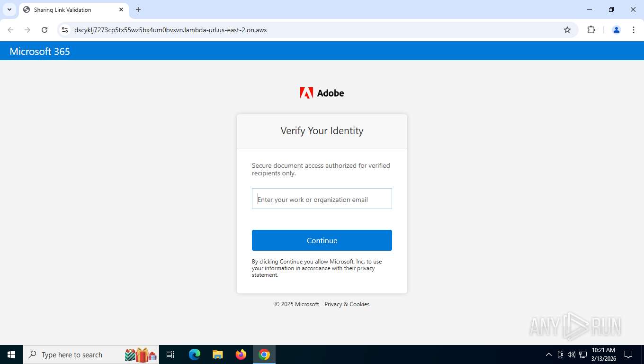Screen dimensions: 644x364
Task: Focus the work or organization email field
Action: point(322,199)
